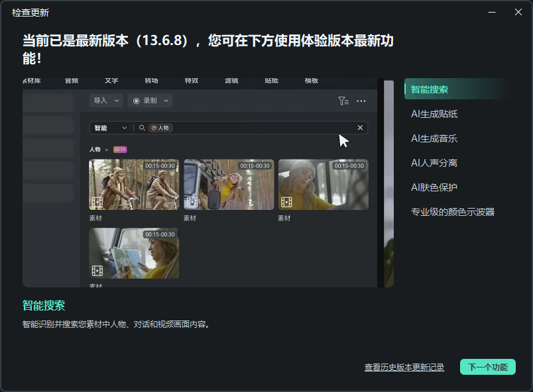Show the AI人声分离 feature
This screenshot has height=392, width=533.
pyautogui.click(x=434, y=163)
